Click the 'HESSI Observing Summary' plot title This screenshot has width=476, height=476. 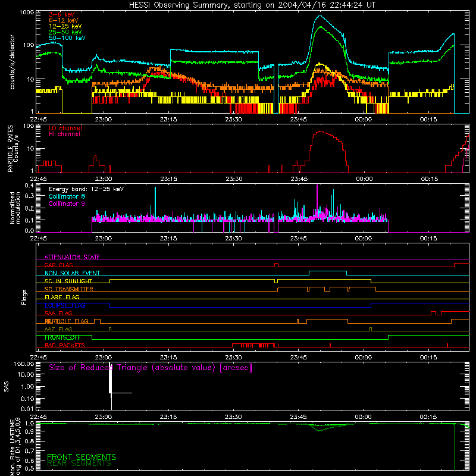252,5
